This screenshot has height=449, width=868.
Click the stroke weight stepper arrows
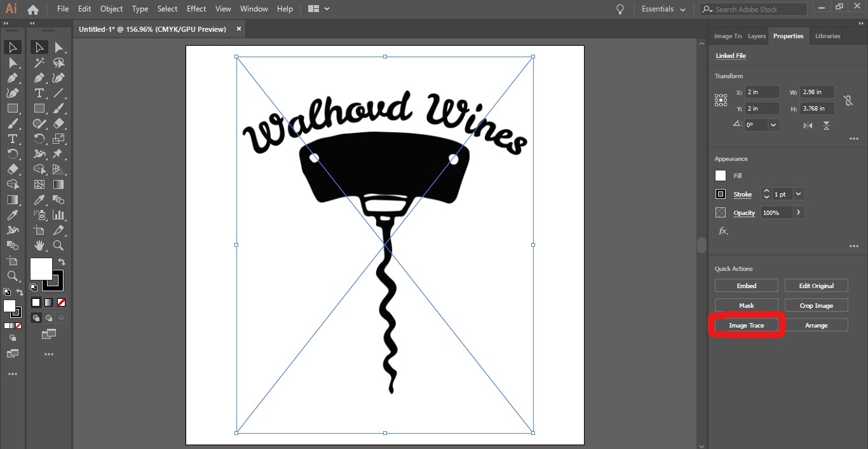(x=766, y=194)
